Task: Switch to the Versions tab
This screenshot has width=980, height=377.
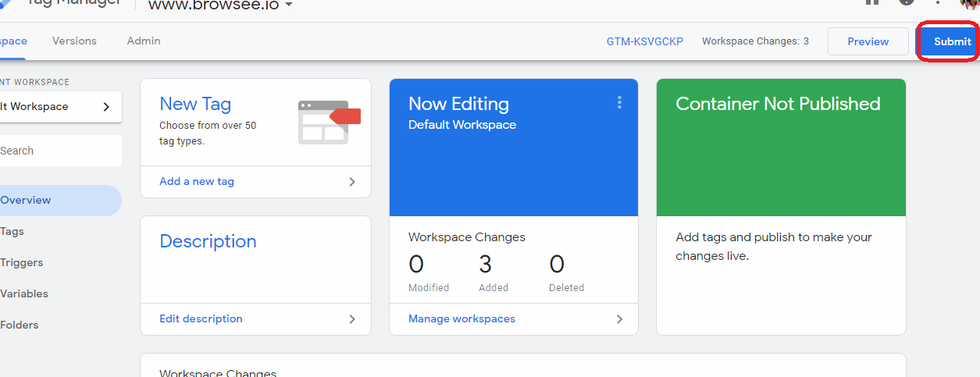Action: (74, 41)
